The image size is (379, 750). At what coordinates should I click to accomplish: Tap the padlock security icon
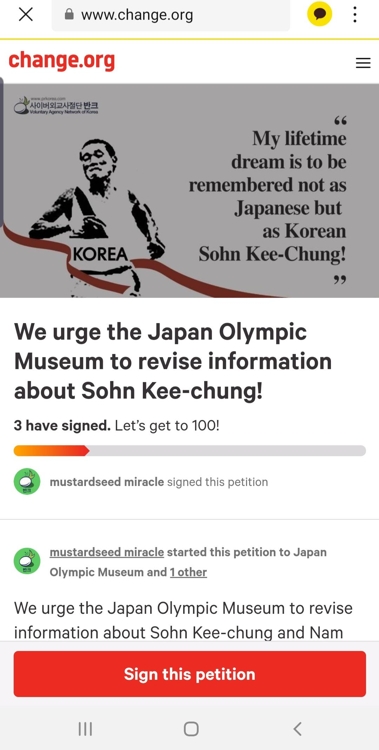(x=69, y=15)
